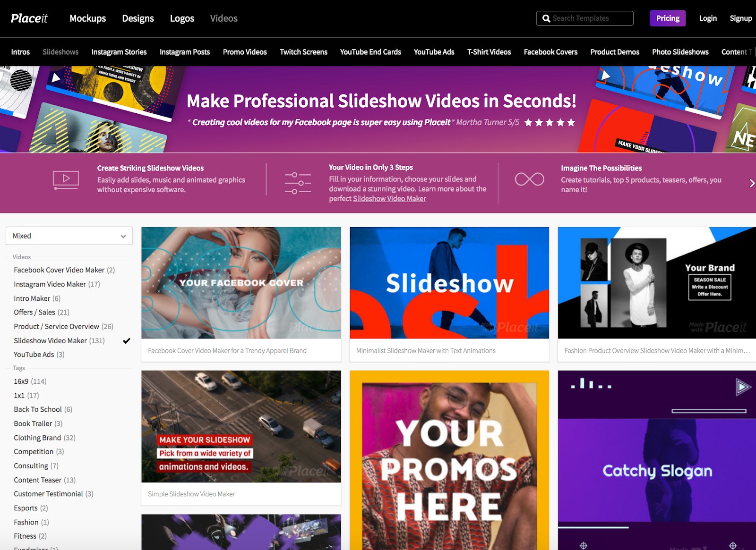Open the Logos menu
The width and height of the screenshot is (756, 550).
click(x=182, y=18)
